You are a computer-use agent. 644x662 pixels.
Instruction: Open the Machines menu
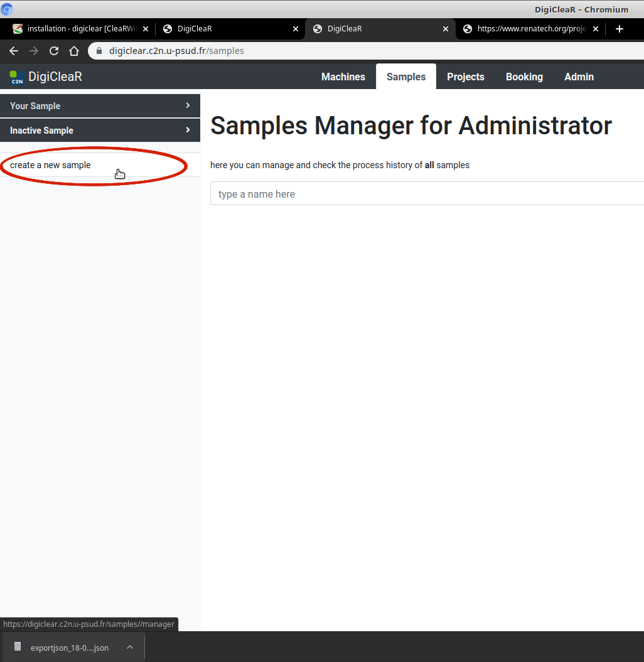pyautogui.click(x=343, y=77)
